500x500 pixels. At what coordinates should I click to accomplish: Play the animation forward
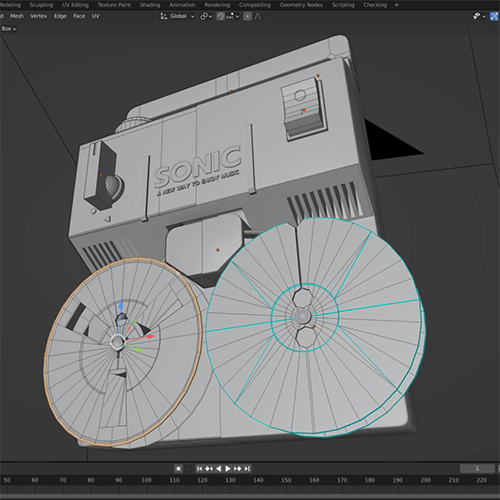[x=228, y=469]
